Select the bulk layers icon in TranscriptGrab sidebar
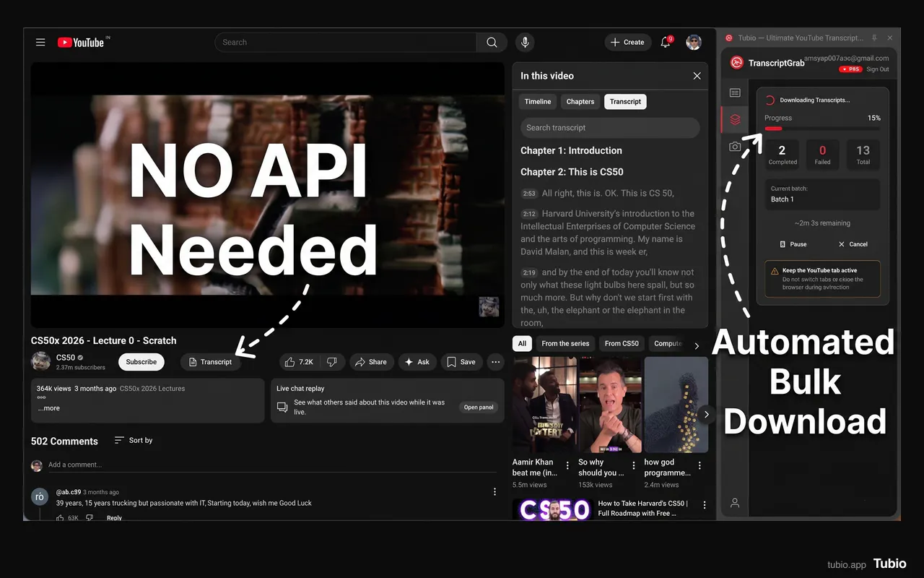This screenshot has height=578, width=924. [x=735, y=119]
